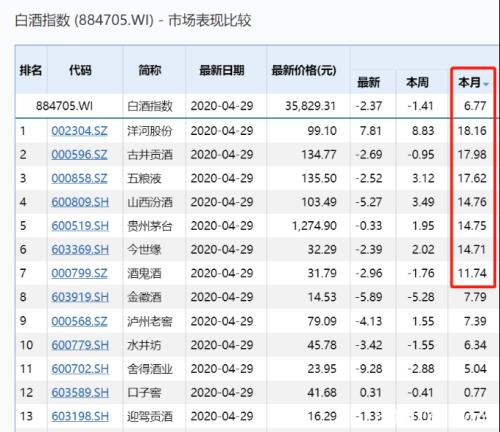Click 口子窖 latest change value 0.31
Screen dimensions: 500x432
(x=371, y=392)
